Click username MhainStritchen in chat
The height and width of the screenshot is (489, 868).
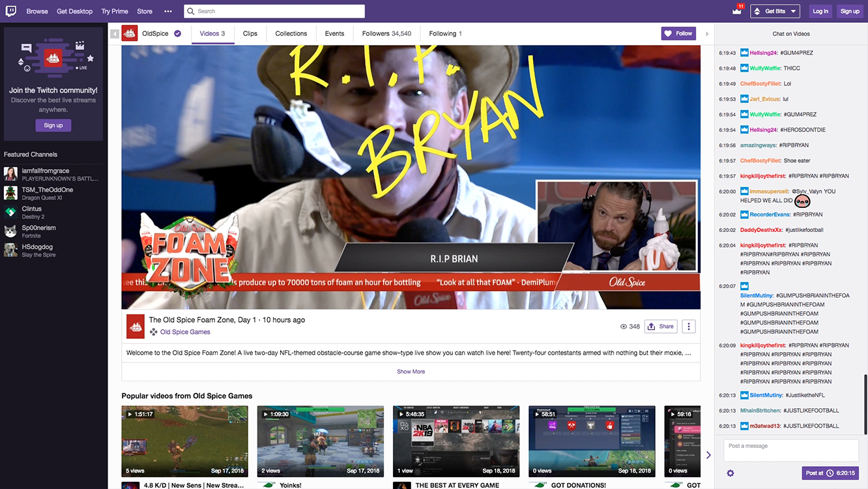(x=760, y=411)
